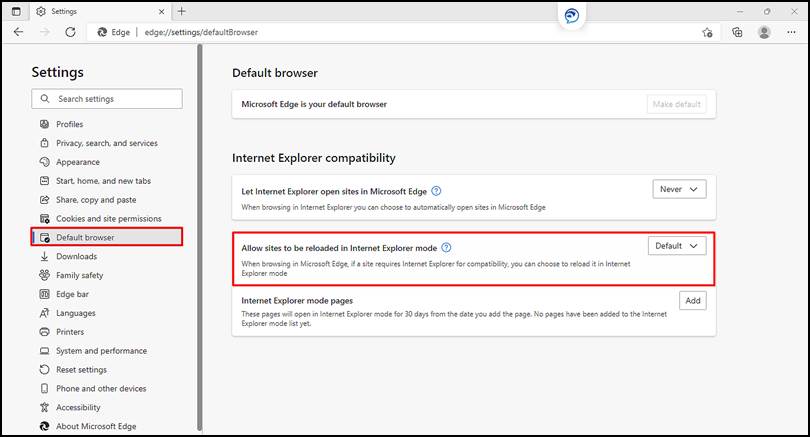Image resolution: width=810 pixels, height=437 pixels.
Task: Click the Printers icon
Action: pos(44,332)
